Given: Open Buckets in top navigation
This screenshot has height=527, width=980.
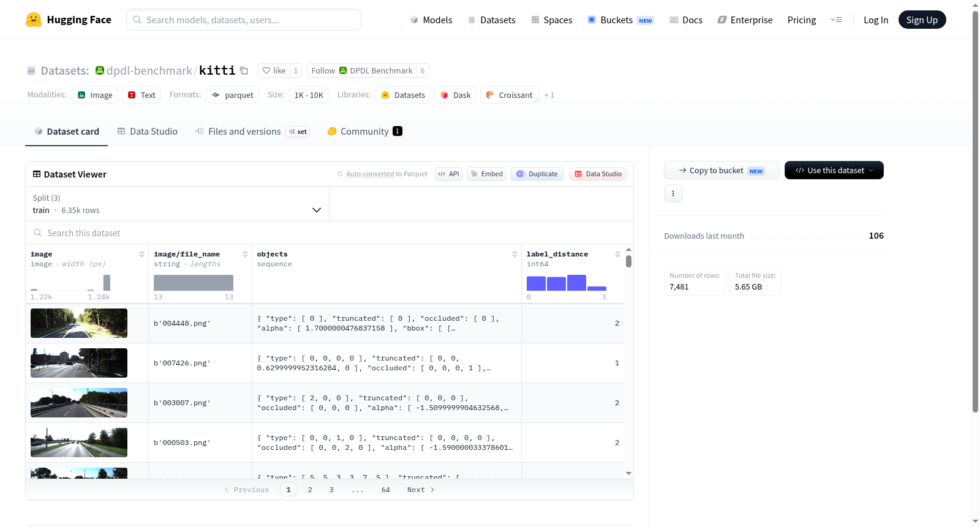Looking at the screenshot, I should (x=620, y=20).
